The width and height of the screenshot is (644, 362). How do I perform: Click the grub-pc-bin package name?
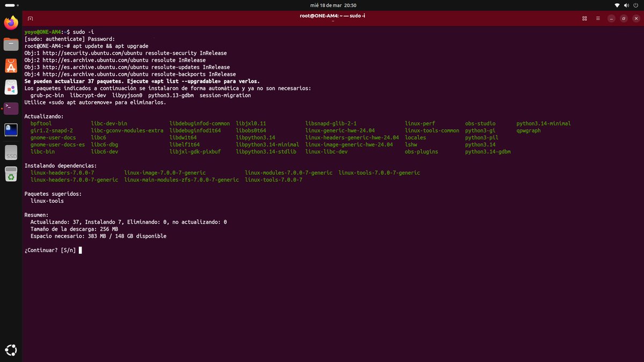[x=47, y=95]
